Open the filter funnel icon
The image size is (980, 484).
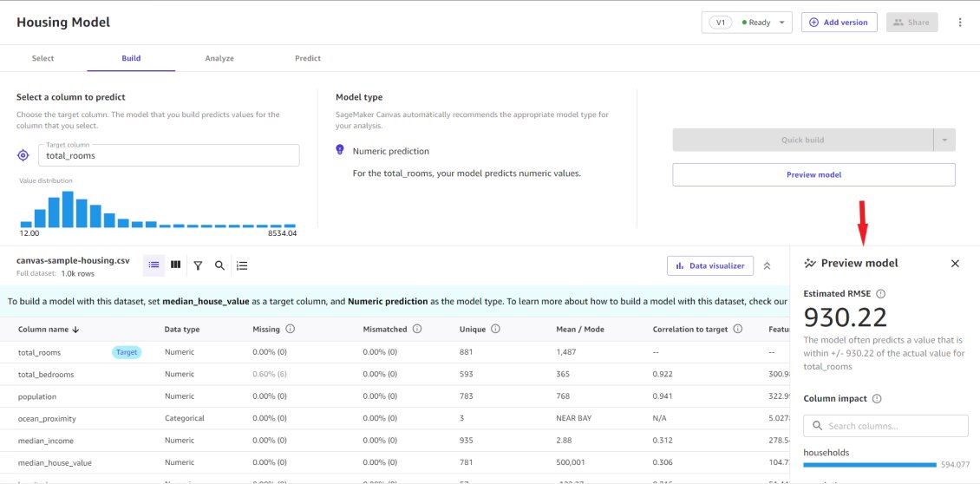[198, 265]
